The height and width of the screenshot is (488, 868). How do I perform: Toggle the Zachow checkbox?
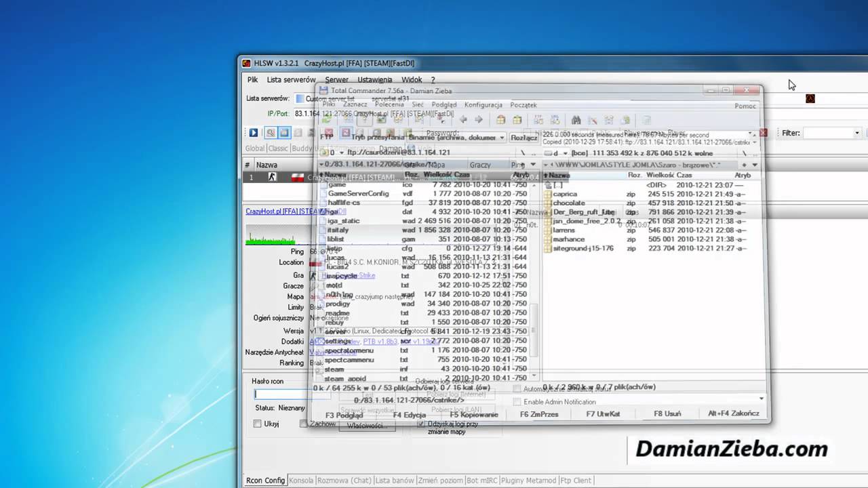click(304, 424)
